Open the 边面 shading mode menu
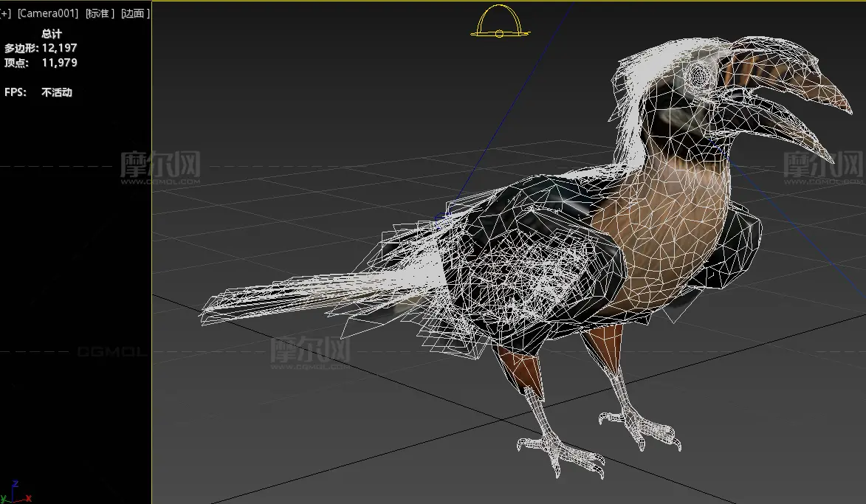866x504 pixels. pos(135,13)
